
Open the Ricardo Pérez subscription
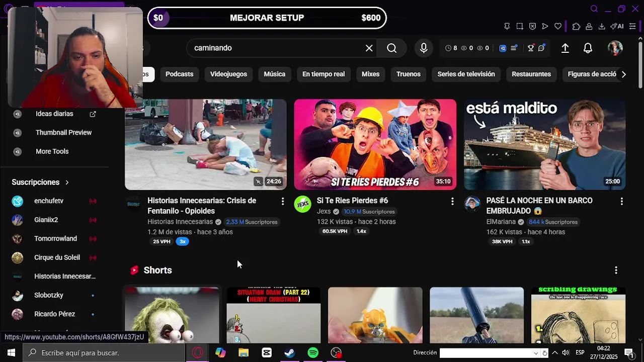[54, 314]
